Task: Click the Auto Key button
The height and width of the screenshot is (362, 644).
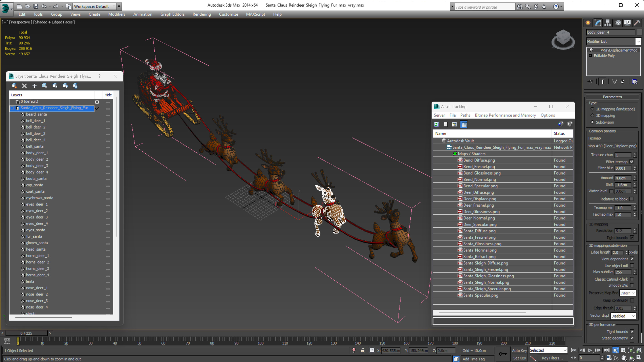Action: [519, 350]
